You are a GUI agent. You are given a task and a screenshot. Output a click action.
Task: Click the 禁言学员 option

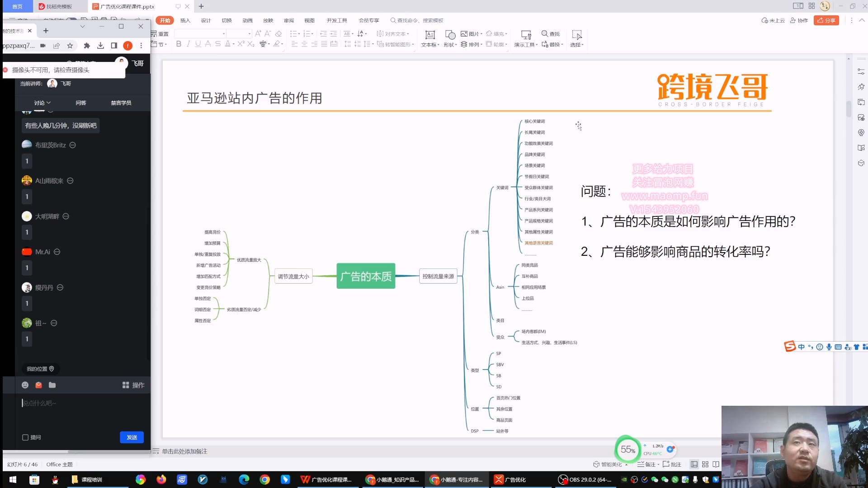(x=121, y=103)
